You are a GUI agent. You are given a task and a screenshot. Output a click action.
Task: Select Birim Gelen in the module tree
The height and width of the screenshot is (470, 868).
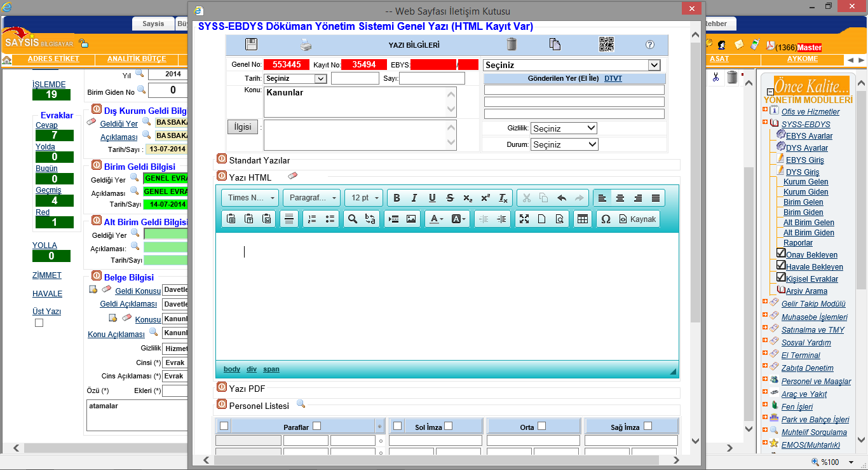(x=803, y=202)
